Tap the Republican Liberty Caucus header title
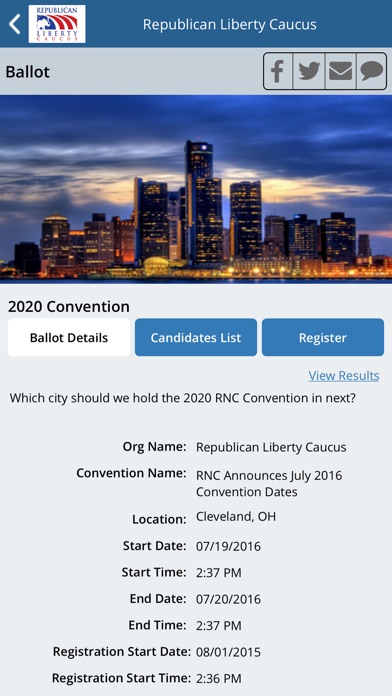This screenshot has height=696, width=392. pos(230,24)
